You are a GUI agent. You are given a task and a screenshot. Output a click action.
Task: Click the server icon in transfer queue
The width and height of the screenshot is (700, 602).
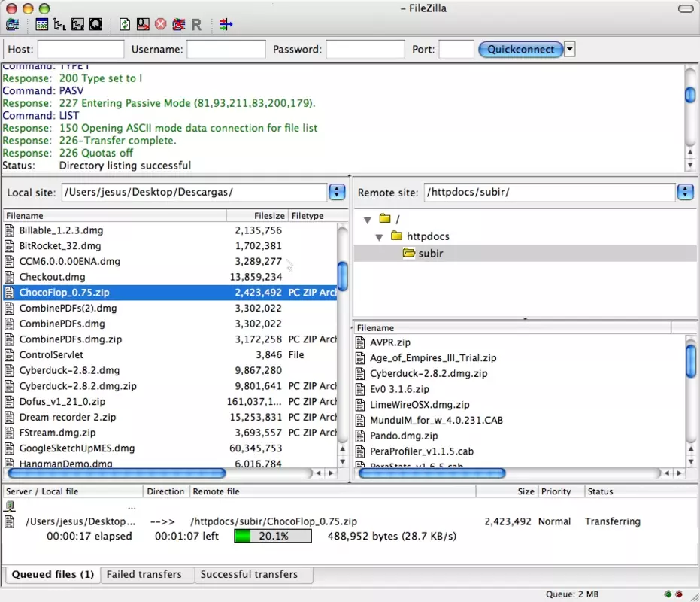pos(10,506)
